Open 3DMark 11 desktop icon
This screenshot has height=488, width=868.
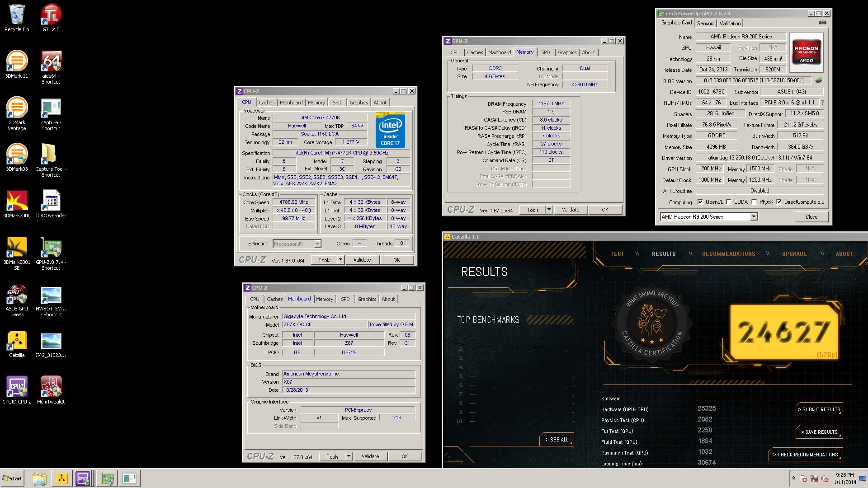(x=17, y=65)
